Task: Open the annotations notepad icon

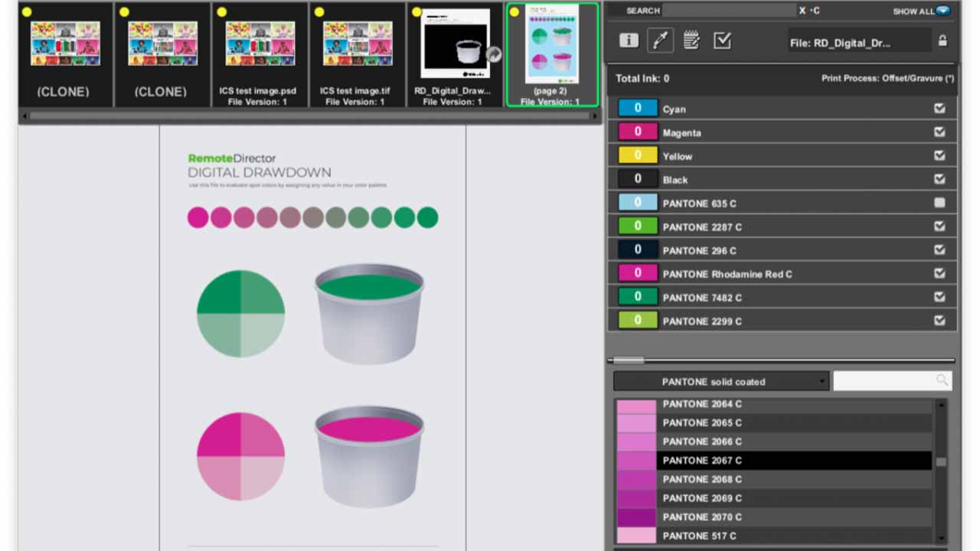Action: [x=691, y=40]
